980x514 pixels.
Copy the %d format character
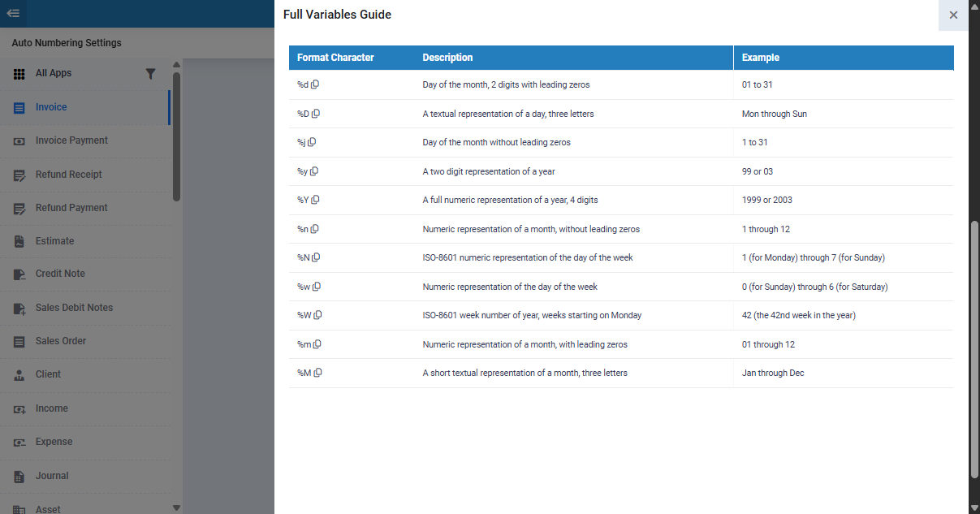(315, 84)
